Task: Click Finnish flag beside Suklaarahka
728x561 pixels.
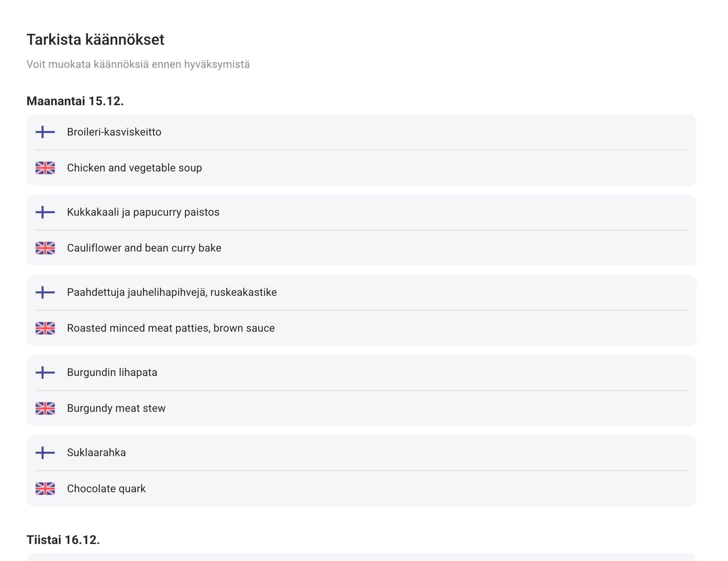Action: coord(45,453)
